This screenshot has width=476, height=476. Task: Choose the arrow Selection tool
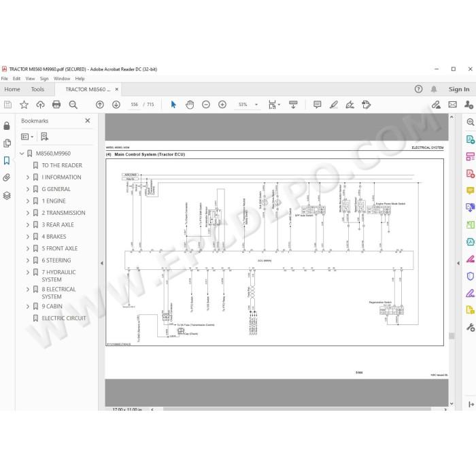click(173, 105)
